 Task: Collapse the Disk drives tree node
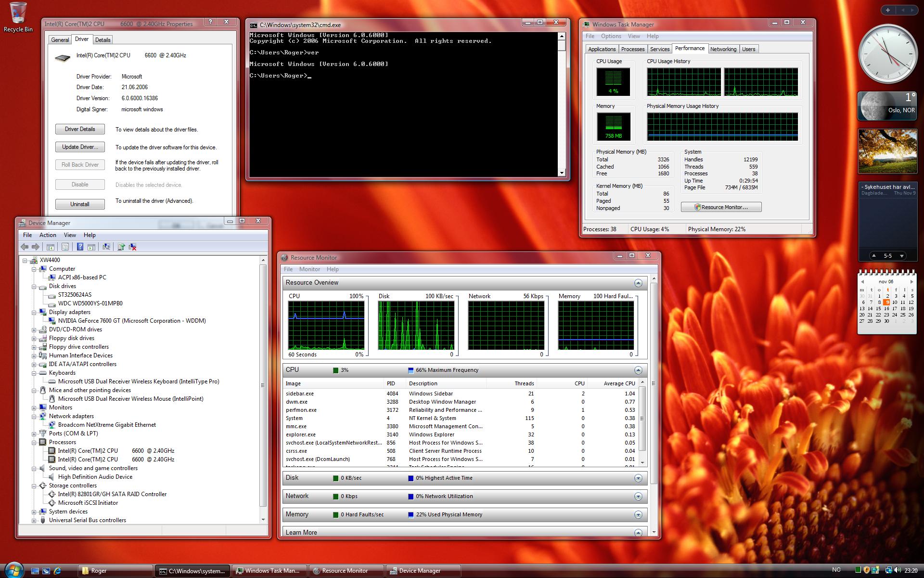tap(34, 286)
